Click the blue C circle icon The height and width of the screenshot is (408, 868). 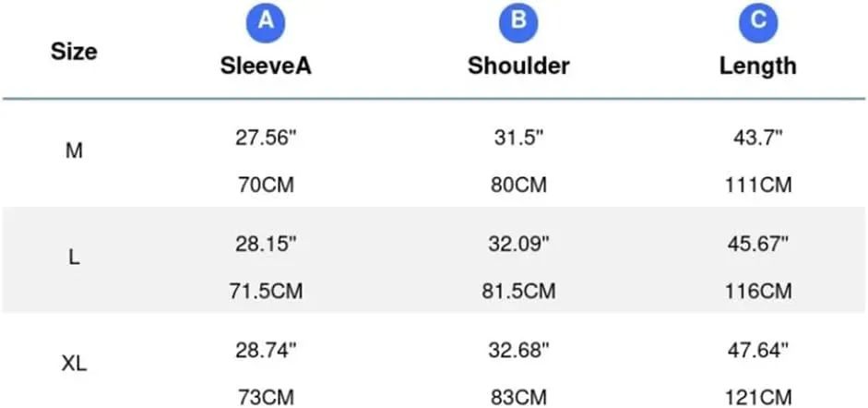(x=758, y=23)
